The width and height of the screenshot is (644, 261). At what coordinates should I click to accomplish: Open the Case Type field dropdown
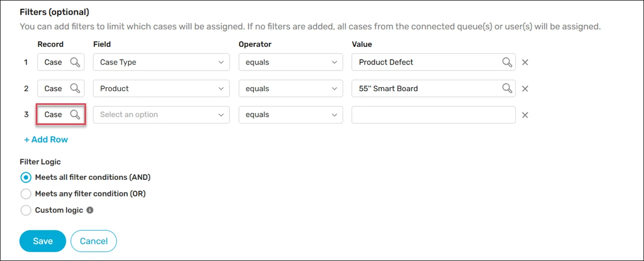(162, 62)
